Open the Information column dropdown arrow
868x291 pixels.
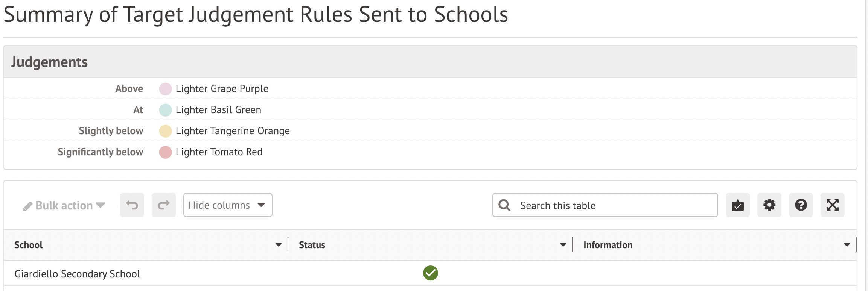click(847, 245)
